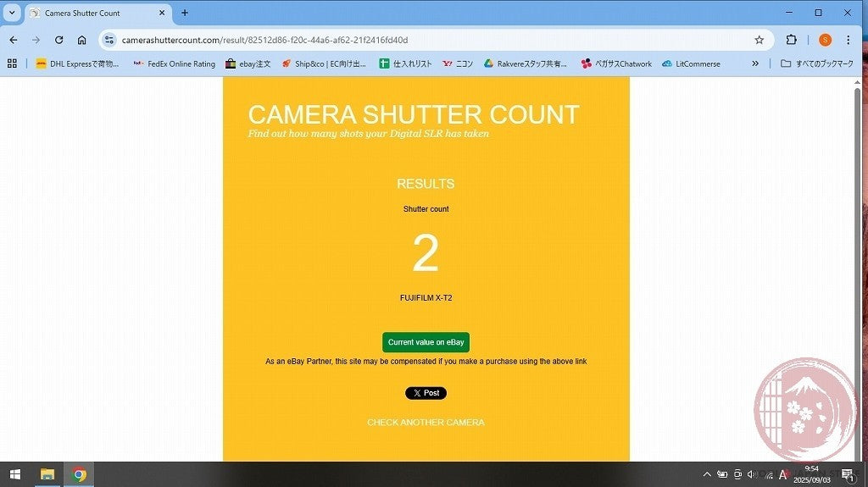Expand the tab search dropdown arrow

point(12,13)
